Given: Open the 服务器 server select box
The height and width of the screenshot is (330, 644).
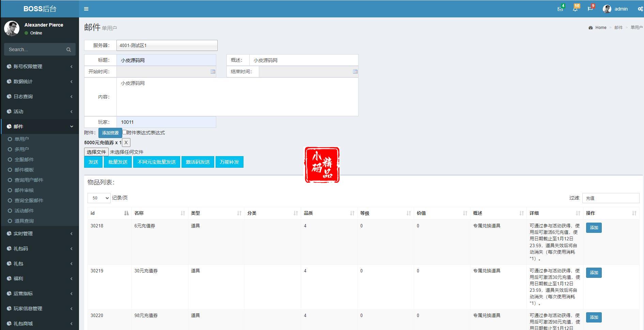Looking at the screenshot, I should click(x=167, y=45).
